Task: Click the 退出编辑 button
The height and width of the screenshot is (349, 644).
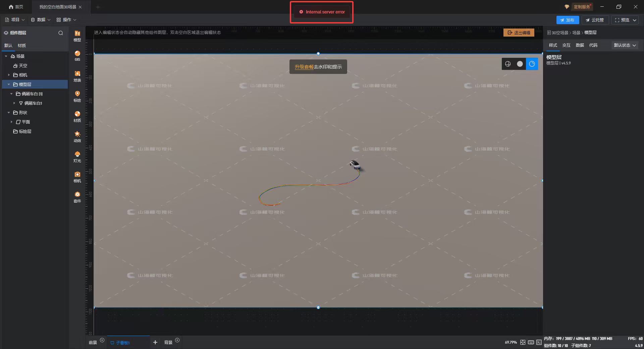Action: [519, 33]
